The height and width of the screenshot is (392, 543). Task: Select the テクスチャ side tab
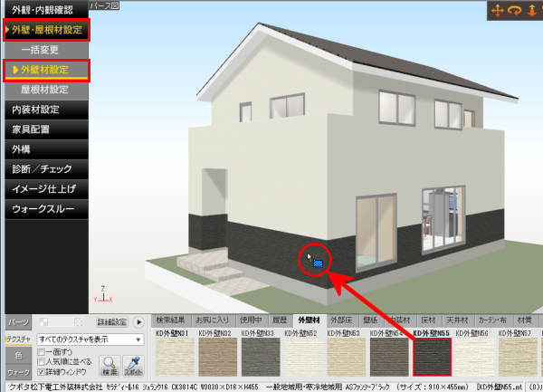point(19,339)
